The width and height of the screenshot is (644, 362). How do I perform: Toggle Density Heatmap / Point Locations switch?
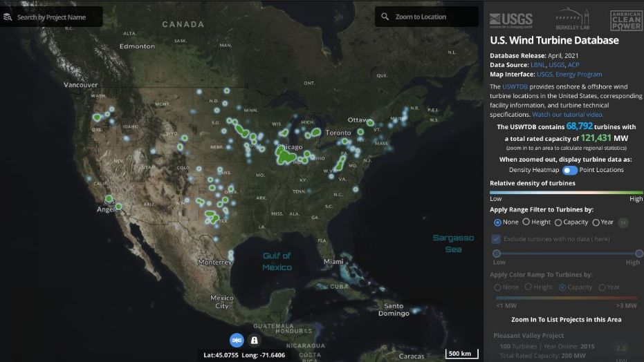click(x=569, y=170)
